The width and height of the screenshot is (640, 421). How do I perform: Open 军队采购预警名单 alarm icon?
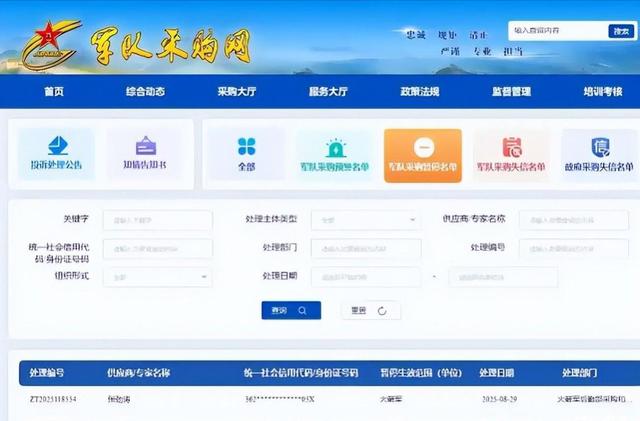pyautogui.click(x=336, y=148)
